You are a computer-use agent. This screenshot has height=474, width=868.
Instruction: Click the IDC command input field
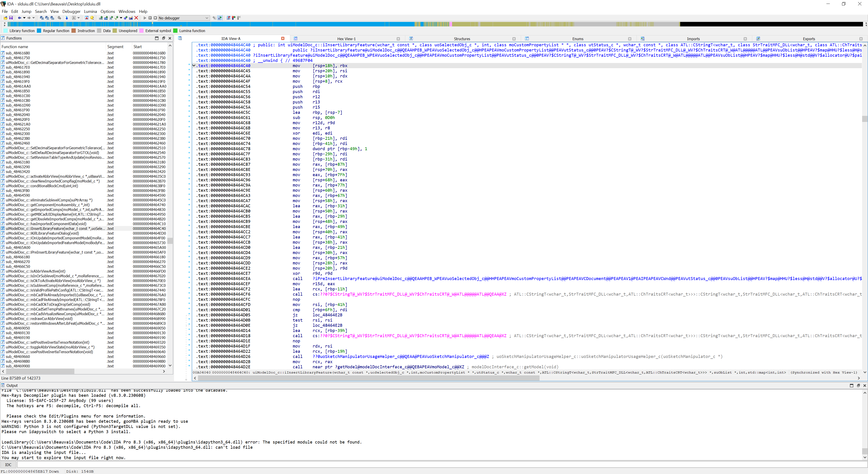438,465
